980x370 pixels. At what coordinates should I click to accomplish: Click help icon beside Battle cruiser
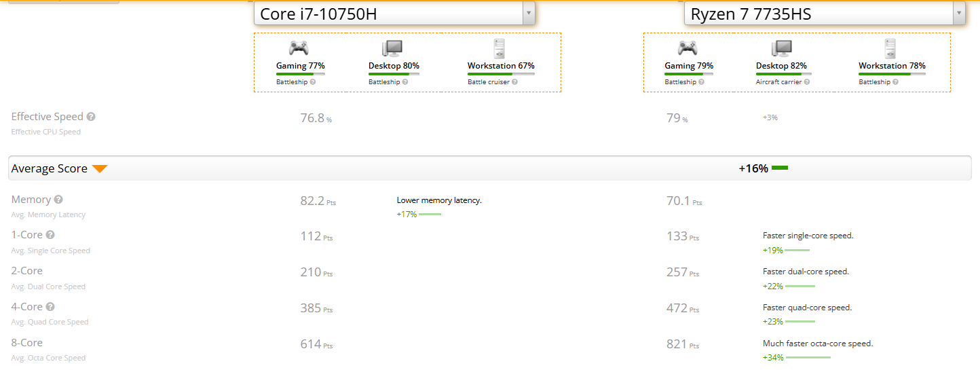(x=515, y=82)
